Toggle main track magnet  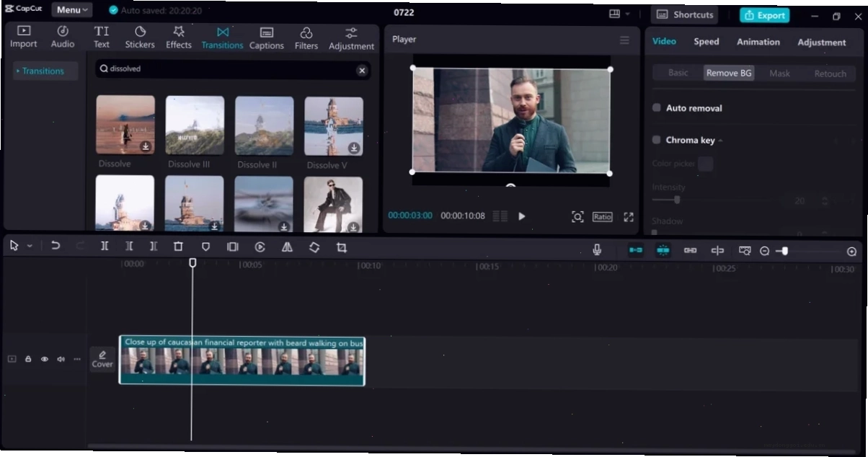[x=635, y=250]
